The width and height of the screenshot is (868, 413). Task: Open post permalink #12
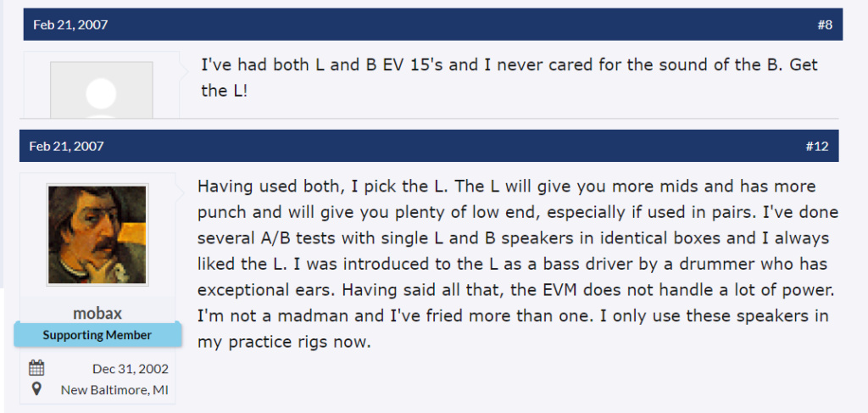point(817,146)
